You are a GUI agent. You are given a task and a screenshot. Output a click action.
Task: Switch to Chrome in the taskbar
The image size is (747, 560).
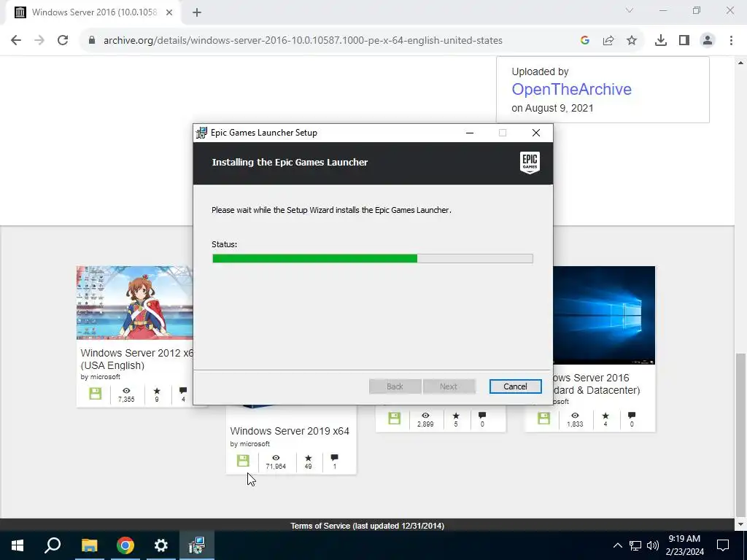(125, 545)
